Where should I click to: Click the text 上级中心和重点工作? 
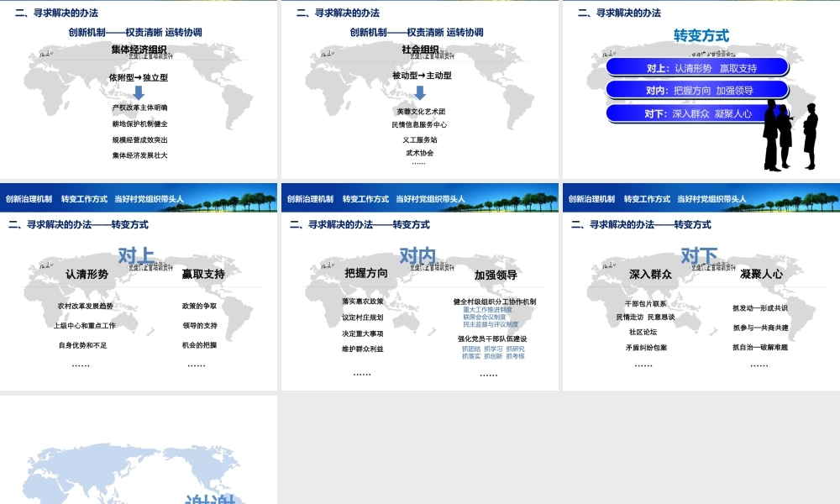click(84, 326)
